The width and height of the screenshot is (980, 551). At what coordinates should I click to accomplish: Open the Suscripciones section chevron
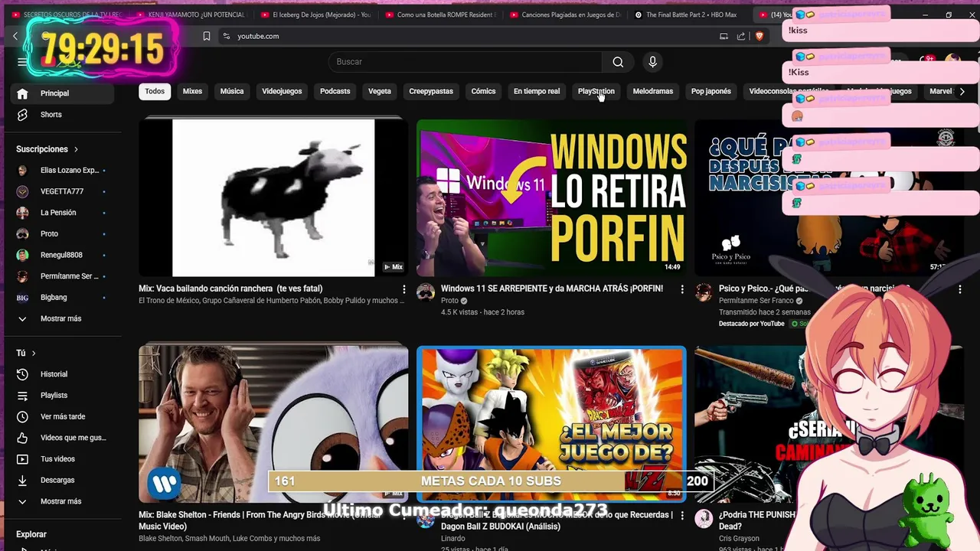click(76, 149)
